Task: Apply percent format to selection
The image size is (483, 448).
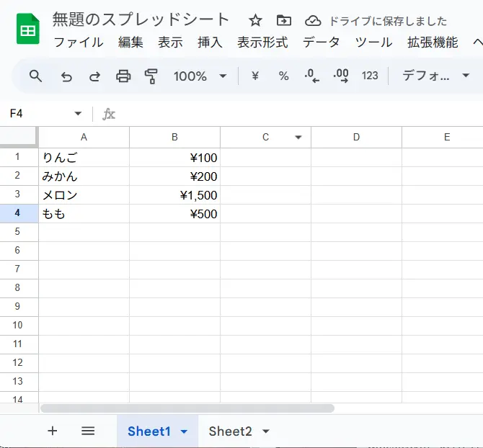Action: [x=283, y=76]
